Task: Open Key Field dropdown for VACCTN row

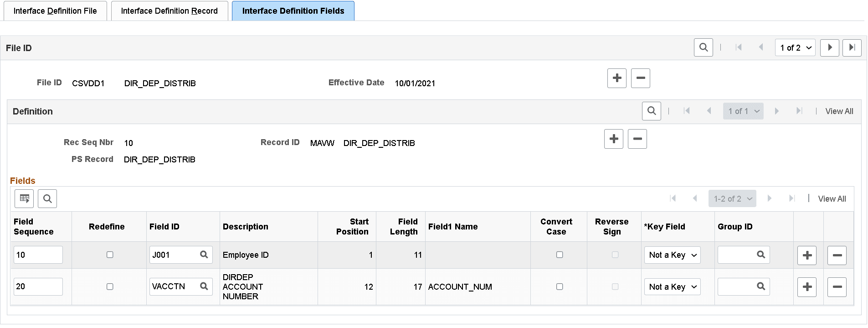Action: click(672, 287)
